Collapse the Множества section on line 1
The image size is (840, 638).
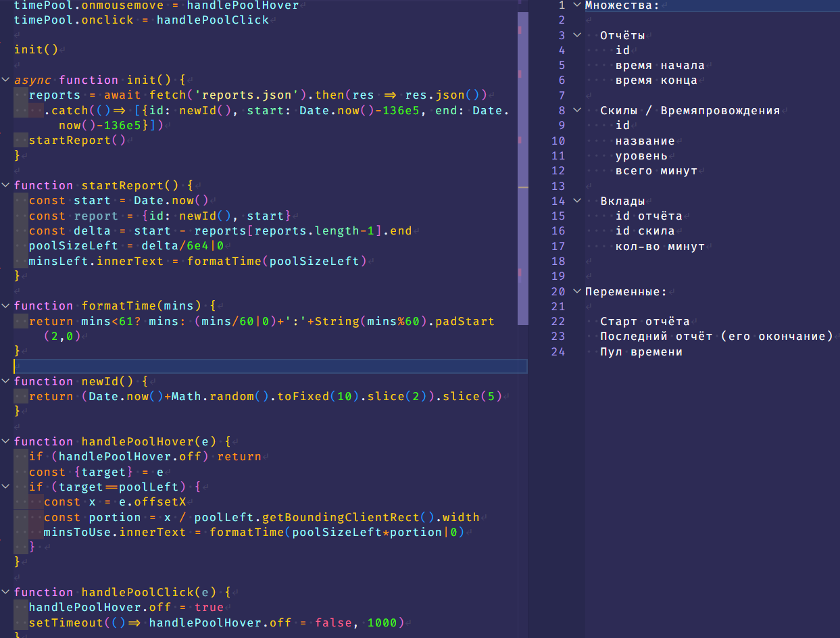pyautogui.click(x=576, y=5)
